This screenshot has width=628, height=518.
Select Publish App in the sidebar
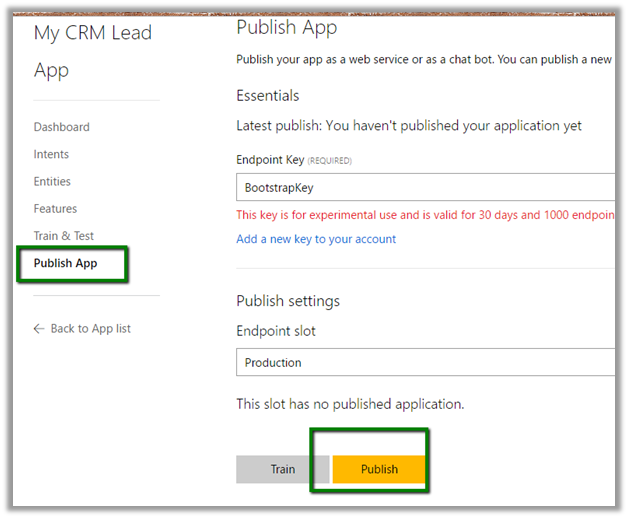[x=65, y=264]
